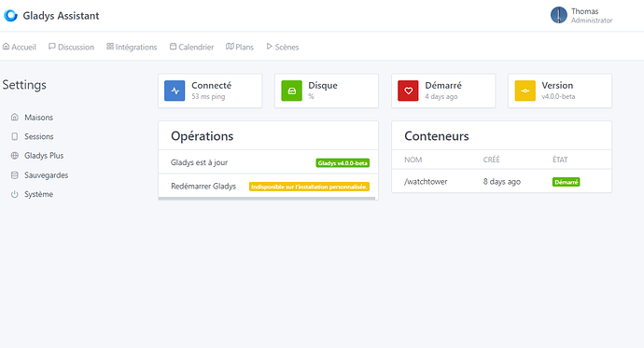
Task: Open Sauvegardes settings
Action: tap(47, 175)
